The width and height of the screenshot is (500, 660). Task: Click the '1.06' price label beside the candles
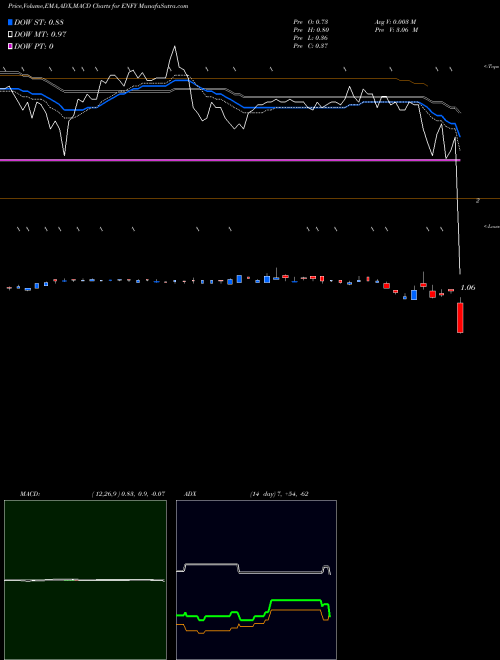pyautogui.click(x=468, y=287)
